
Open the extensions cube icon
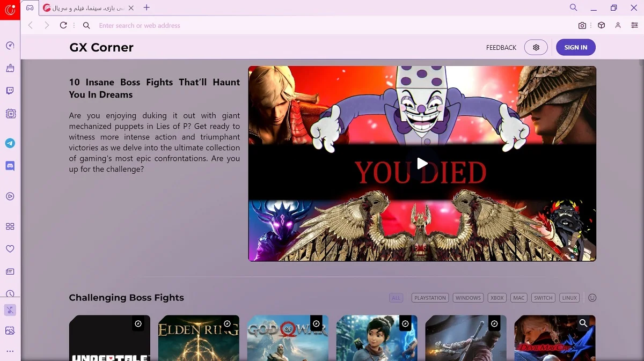click(x=602, y=25)
